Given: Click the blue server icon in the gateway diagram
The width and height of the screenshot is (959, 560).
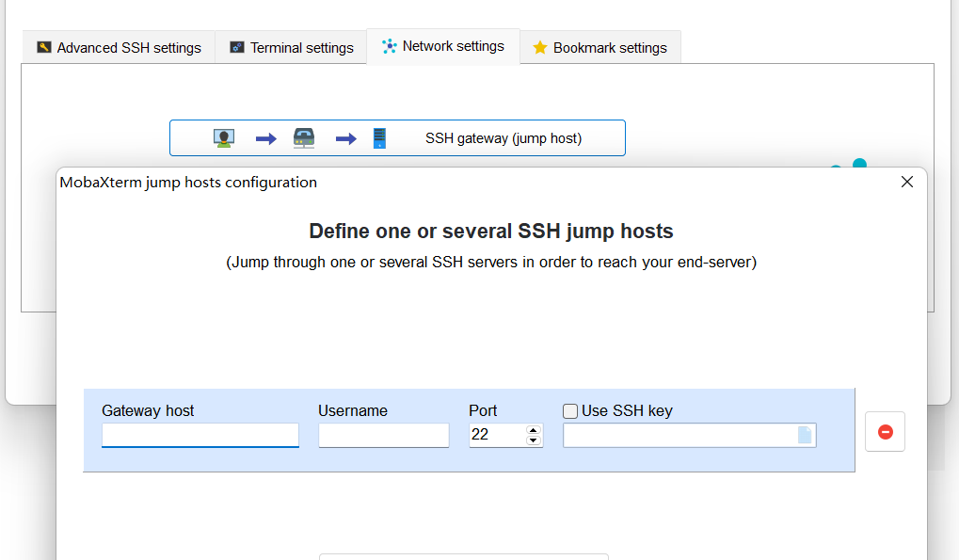Looking at the screenshot, I should pos(380,138).
